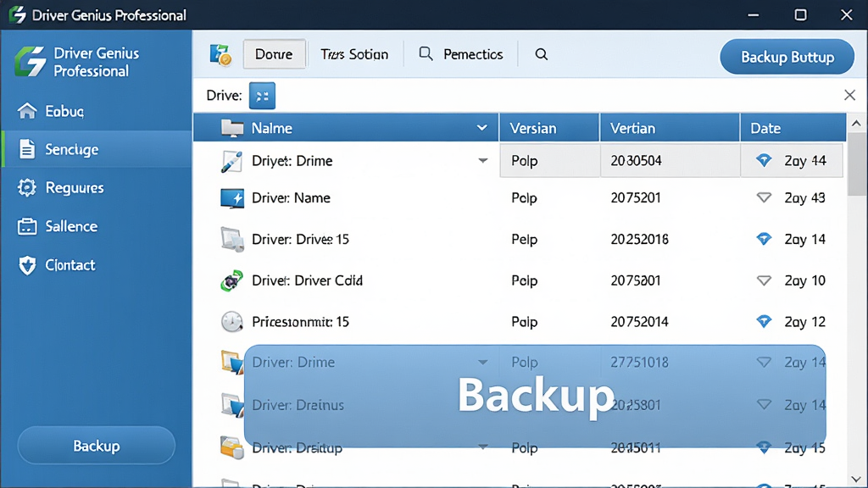The height and width of the screenshot is (488, 868).
Task: Toggle the blue diamond beside 2ay 14 for Drivee 15
Action: coord(764,239)
